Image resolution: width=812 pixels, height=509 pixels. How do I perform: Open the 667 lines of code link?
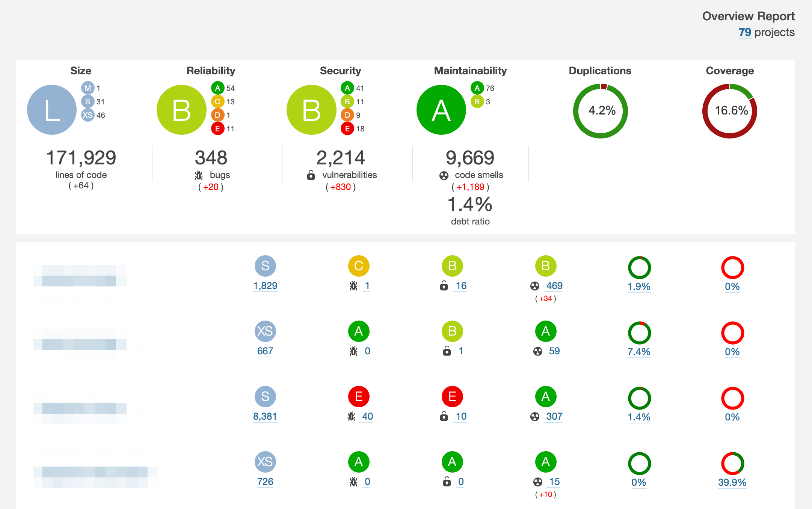coord(265,351)
